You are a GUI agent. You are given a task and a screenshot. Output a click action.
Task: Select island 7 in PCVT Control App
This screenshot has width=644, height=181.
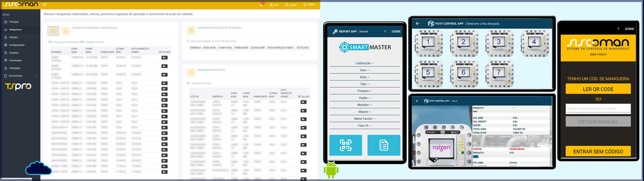point(499,74)
